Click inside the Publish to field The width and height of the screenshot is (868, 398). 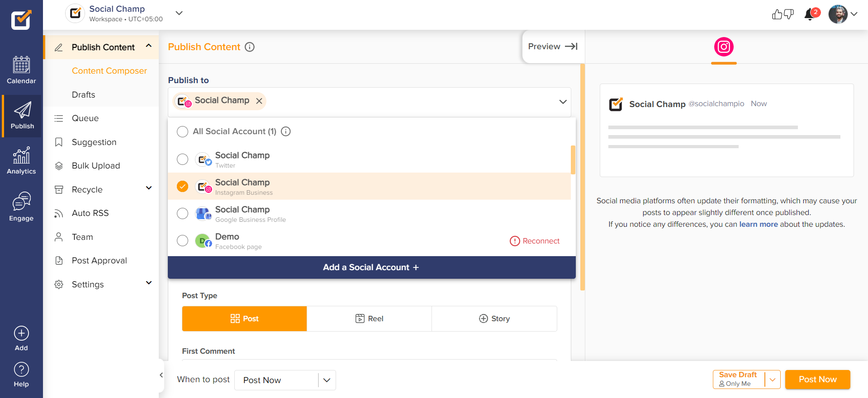pyautogui.click(x=370, y=102)
